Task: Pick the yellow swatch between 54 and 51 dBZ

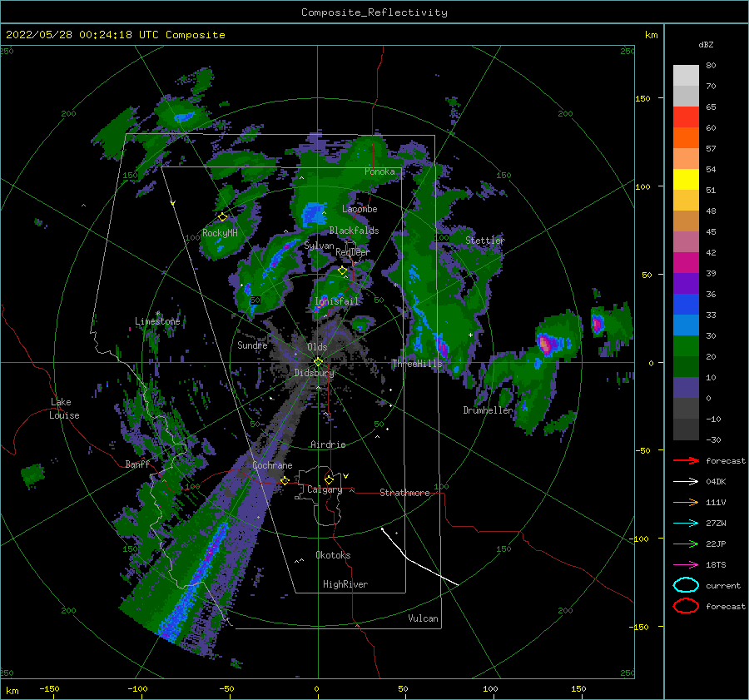Action: pyautogui.click(x=686, y=179)
